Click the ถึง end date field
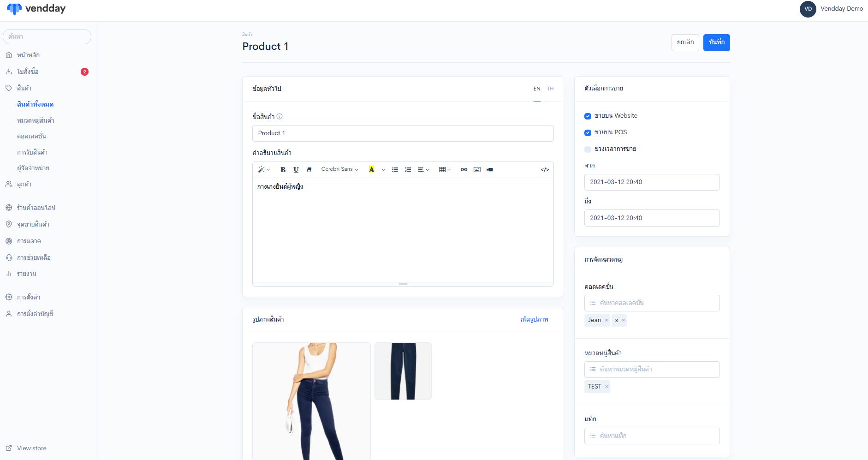Image resolution: width=868 pixels, height=460 pixels. 652,218
